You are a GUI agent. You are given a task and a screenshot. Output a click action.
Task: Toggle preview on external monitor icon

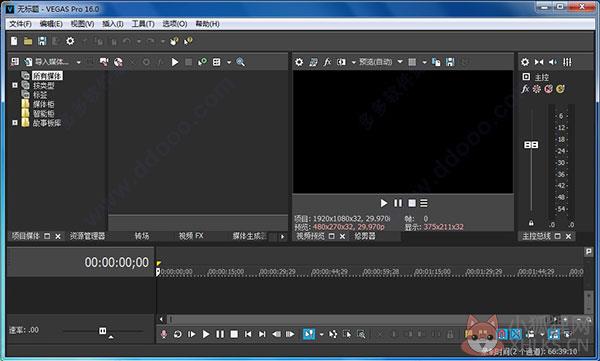coord(313,62)
